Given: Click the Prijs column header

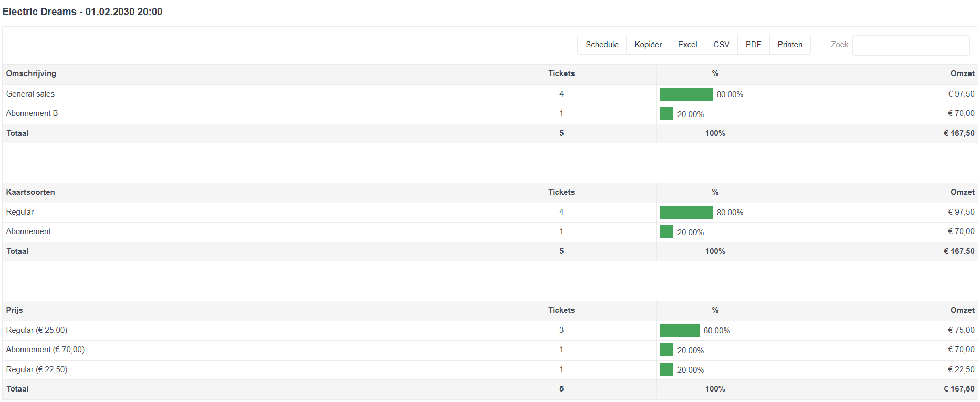Looking at the screenshot, I should pos(15,310).
